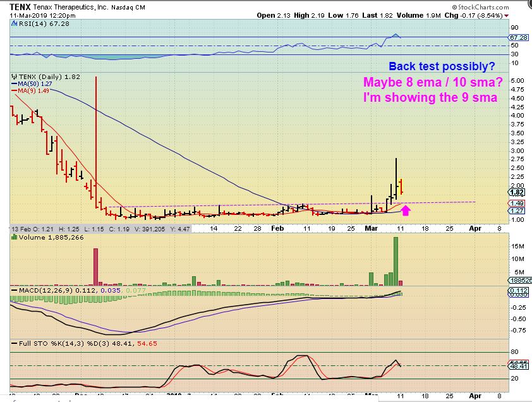
Task: Click the High 2.19 value
Action: pyautogui.click(x=309, y=15)
